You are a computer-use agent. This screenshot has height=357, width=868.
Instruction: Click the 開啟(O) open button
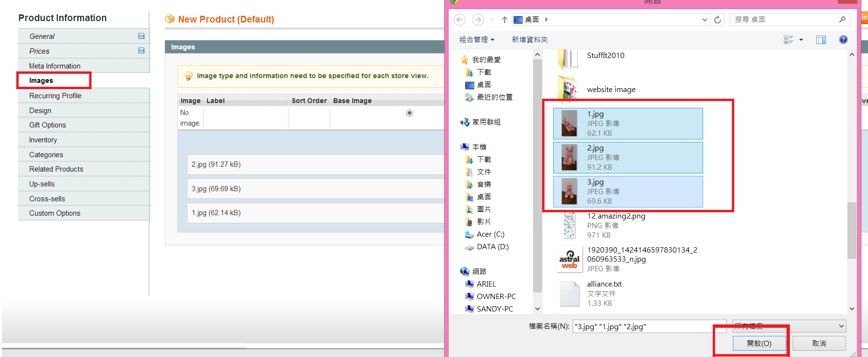759,343
